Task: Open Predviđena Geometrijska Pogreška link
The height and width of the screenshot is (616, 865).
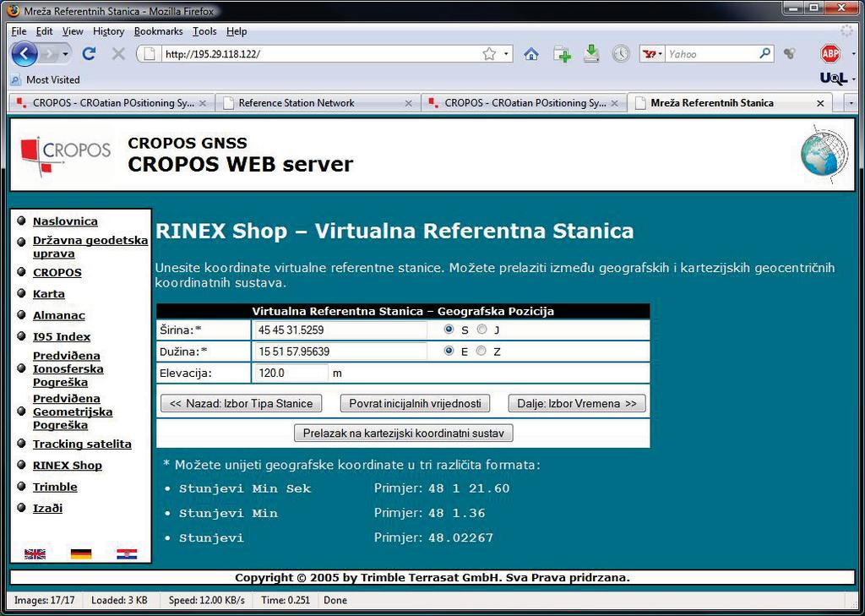Action: (73, 412)
